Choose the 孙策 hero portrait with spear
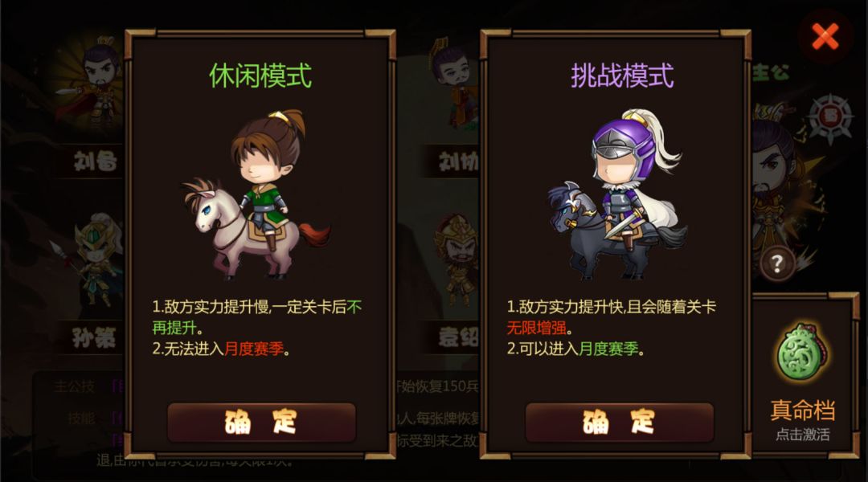The width and height of the screenshot is (868, 482). 92,260
